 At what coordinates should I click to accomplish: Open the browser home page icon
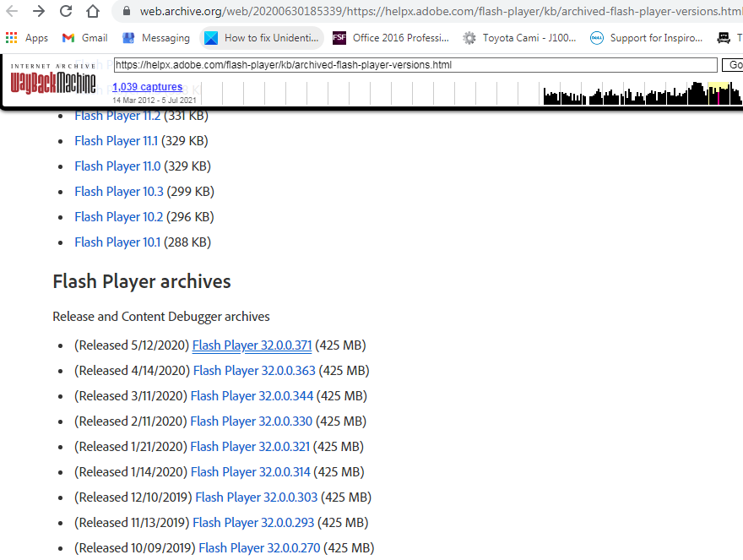(93, 11)
